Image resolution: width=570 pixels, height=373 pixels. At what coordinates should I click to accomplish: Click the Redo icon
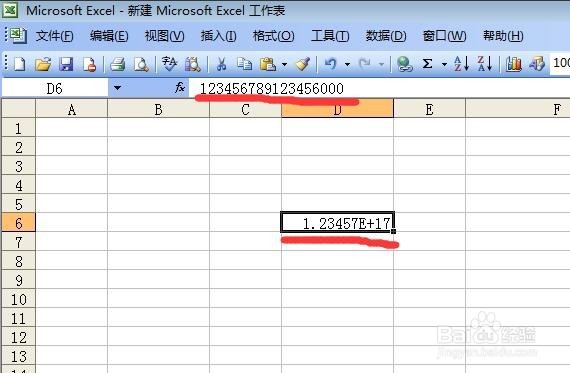click(x=365, y=64)
